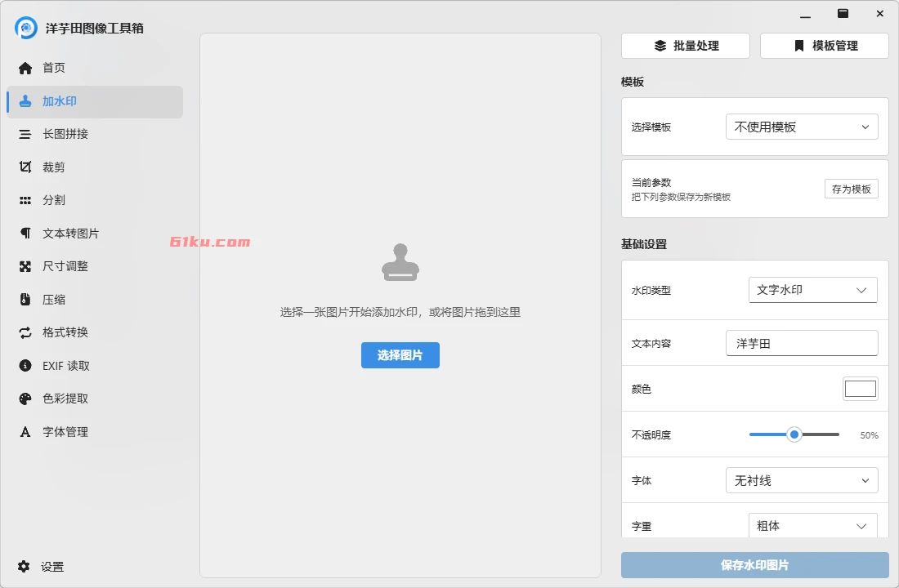Click the image drop area prompt text

pyautogui.click(x=400, y=312)
